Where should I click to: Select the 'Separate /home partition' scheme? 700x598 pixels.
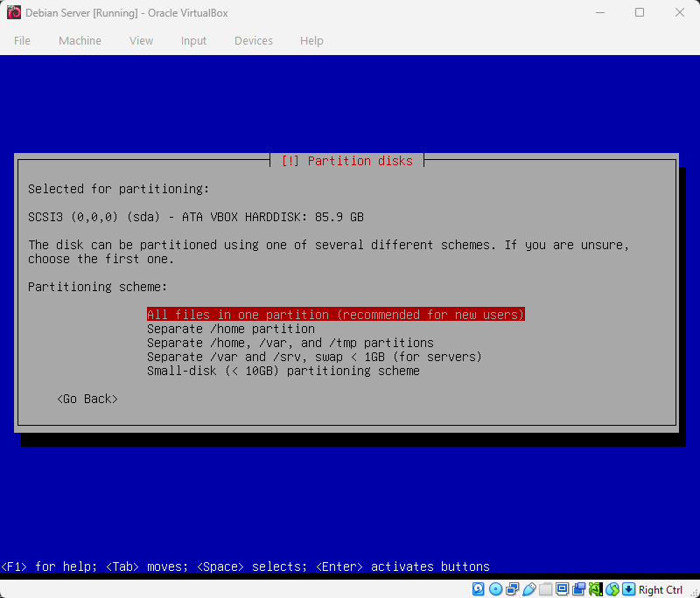coord(230,329)
